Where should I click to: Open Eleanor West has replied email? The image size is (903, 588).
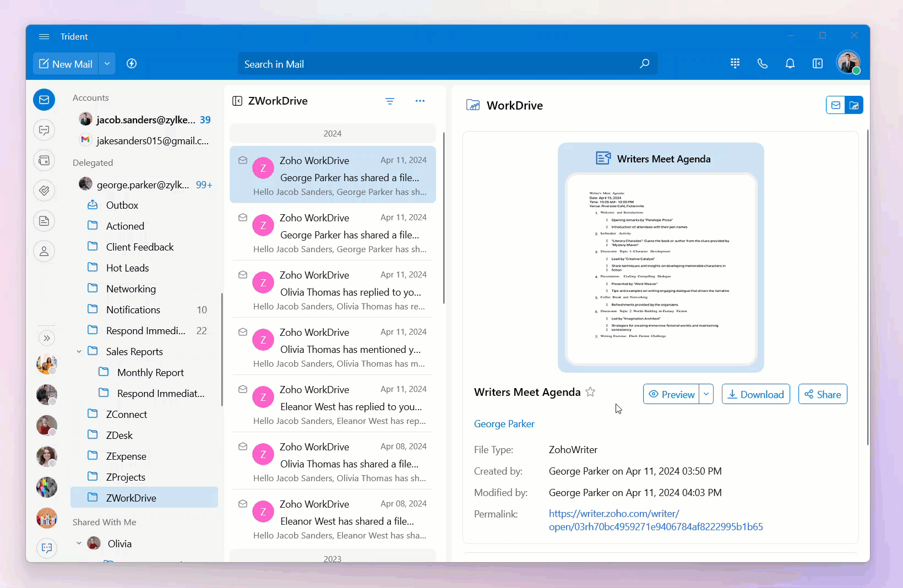(333, 404)
